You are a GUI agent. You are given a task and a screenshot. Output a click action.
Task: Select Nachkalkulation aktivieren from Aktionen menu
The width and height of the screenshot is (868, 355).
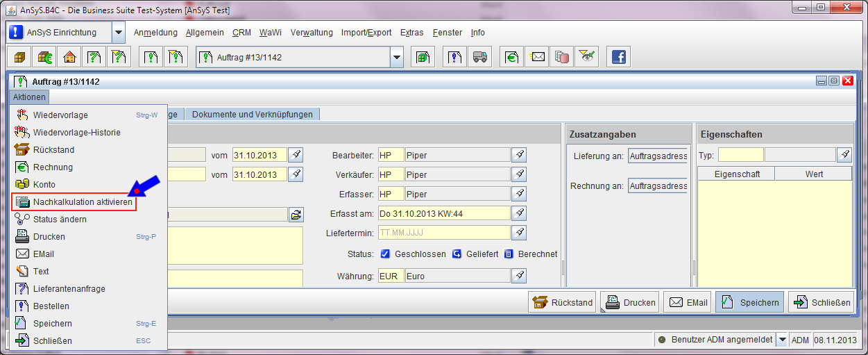tap(82, 202)
